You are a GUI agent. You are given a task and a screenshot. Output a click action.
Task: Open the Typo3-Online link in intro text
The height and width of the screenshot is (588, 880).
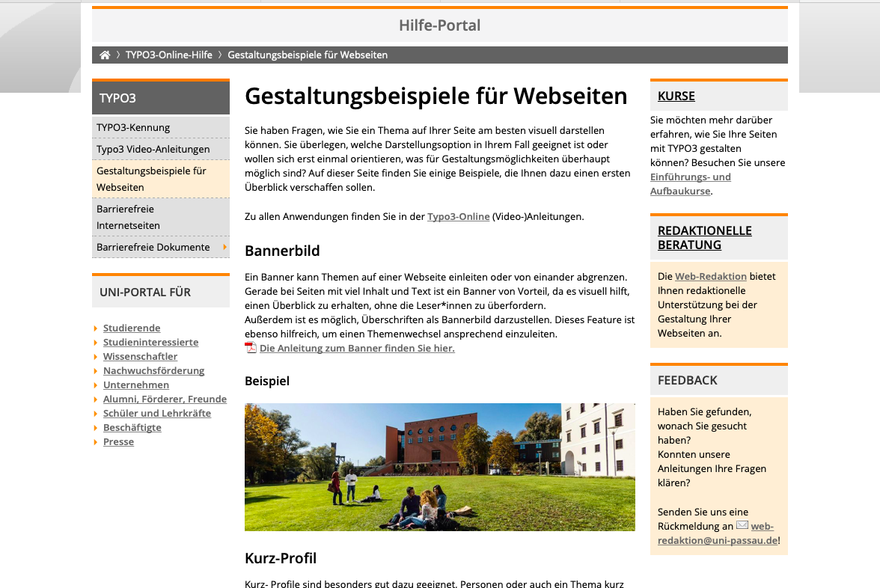(458, 217)
